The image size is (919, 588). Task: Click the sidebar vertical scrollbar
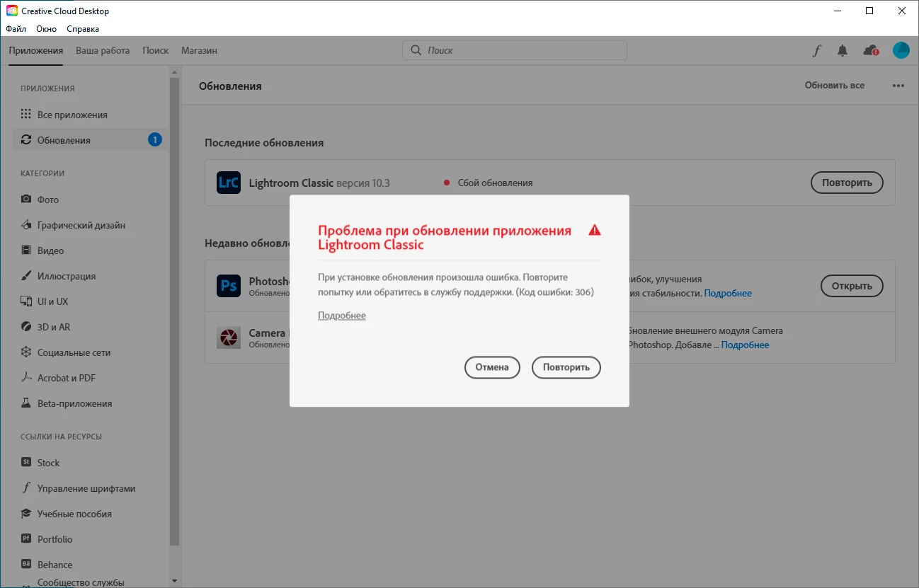175,311
